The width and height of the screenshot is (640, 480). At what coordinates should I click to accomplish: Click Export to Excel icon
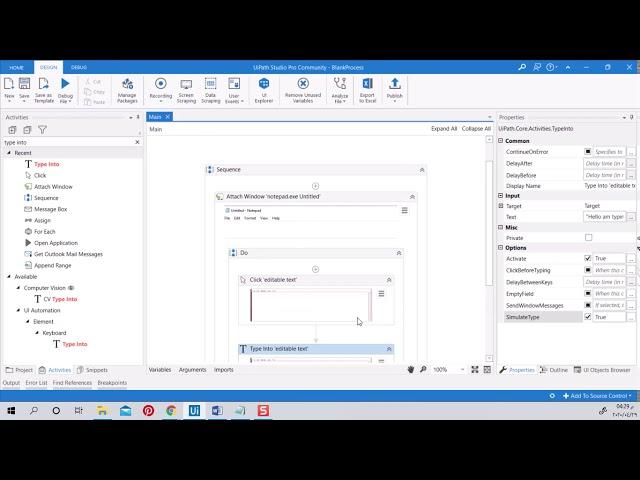(x=367, y=84)
